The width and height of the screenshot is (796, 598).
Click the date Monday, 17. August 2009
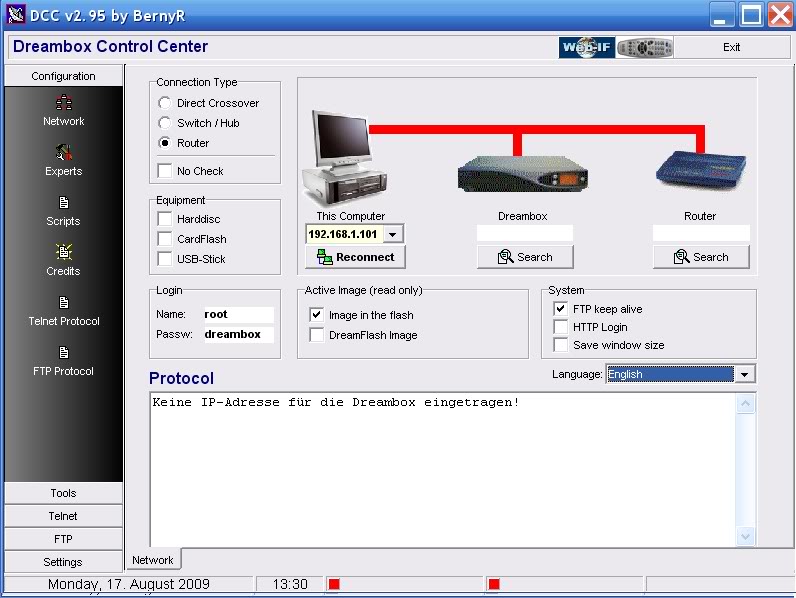[x=128, y=584]
